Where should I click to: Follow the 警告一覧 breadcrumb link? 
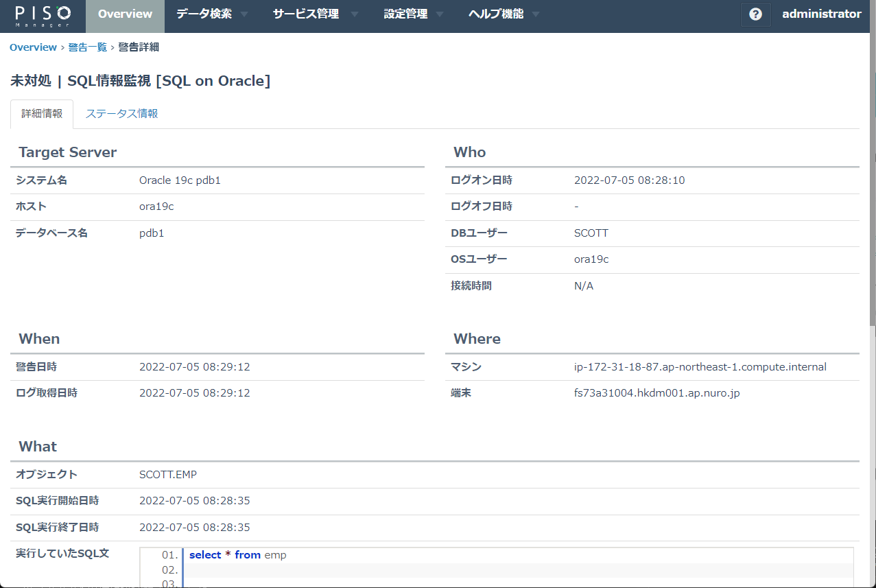[87, 47]
